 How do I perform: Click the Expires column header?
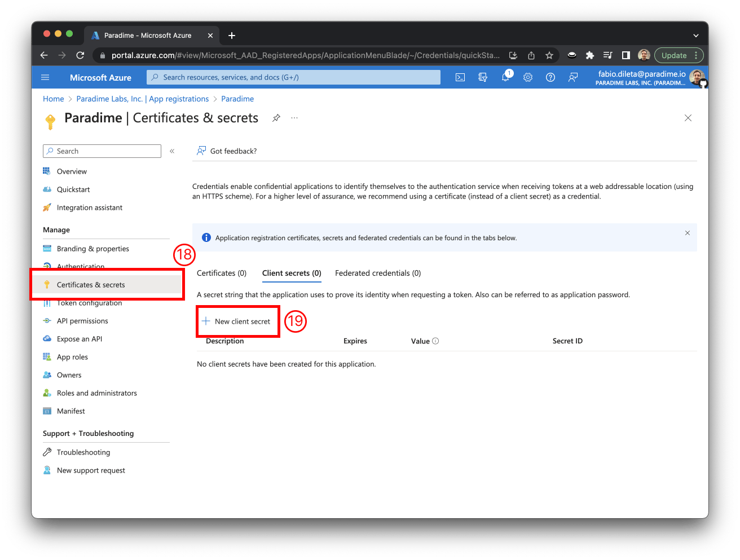355,341
